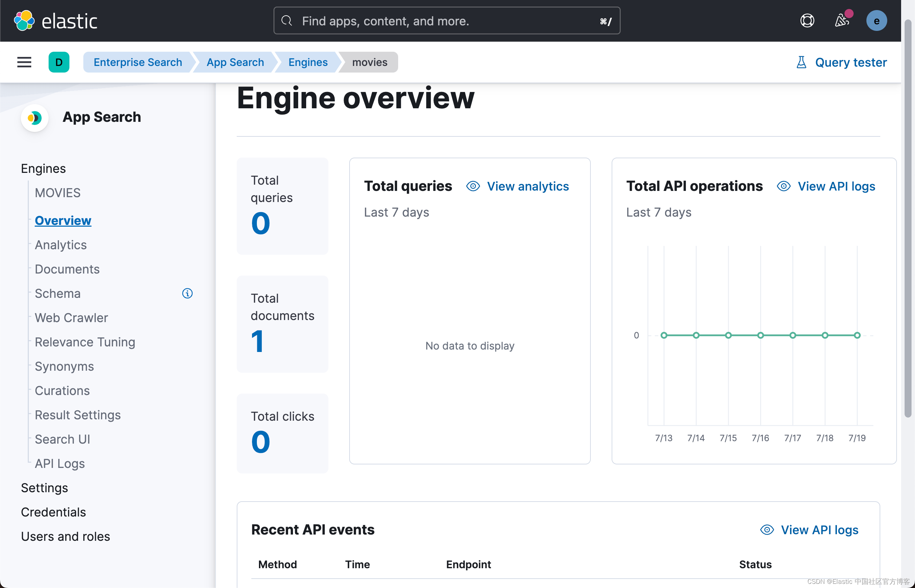The width and height of the screenshot is (915, 588).
Task: Click the Endpoint column header
Action: pyautogui.click(x=468, y=564)
